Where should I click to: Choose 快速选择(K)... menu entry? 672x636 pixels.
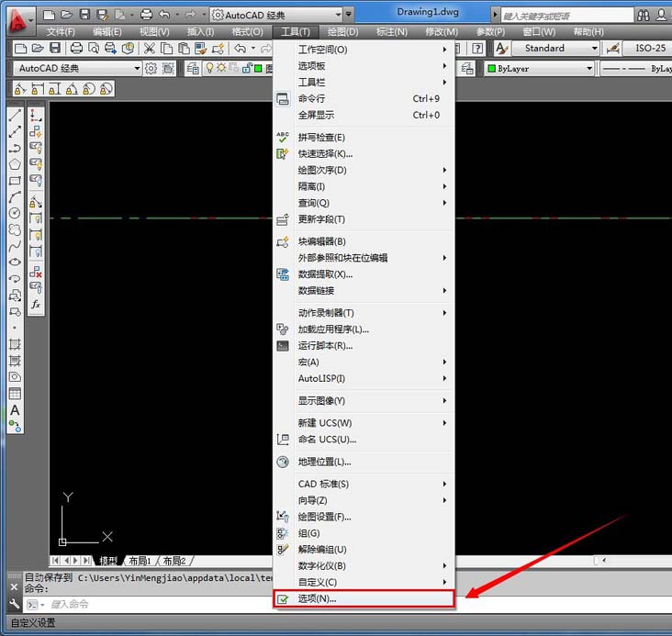click(364, 154)
